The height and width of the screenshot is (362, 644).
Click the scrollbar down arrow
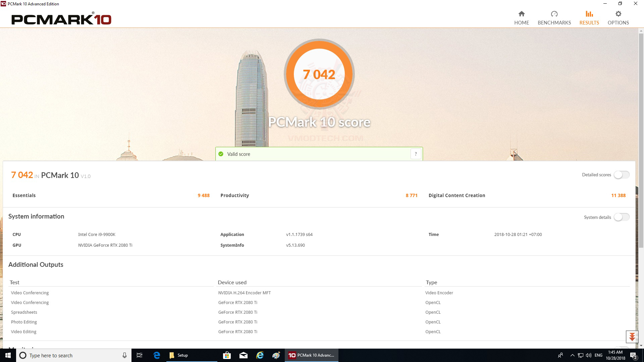[x=641, y=346]
